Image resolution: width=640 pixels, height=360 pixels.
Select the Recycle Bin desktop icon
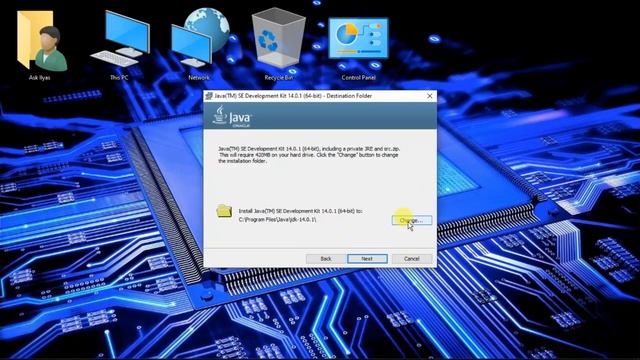pos(278,38)
